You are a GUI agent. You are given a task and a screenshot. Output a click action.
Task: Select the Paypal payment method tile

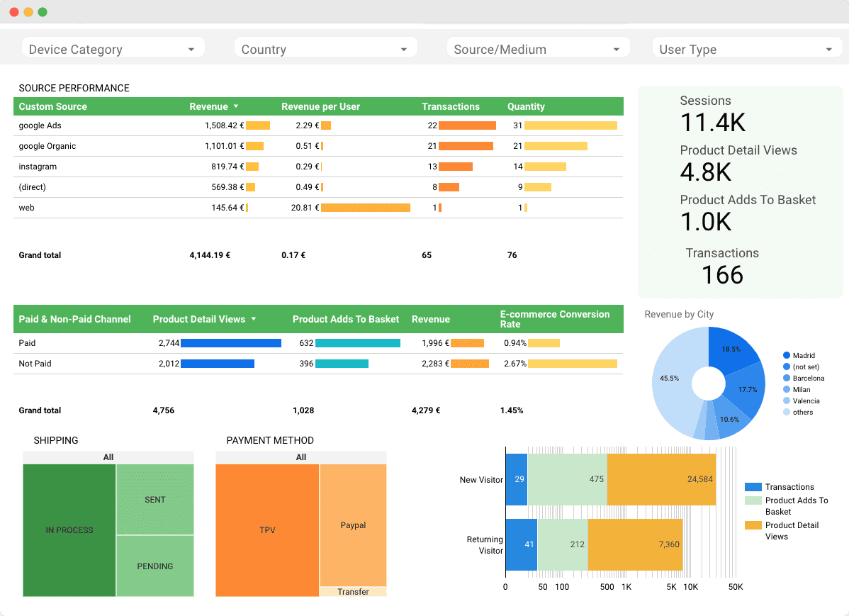click(353, 525)
